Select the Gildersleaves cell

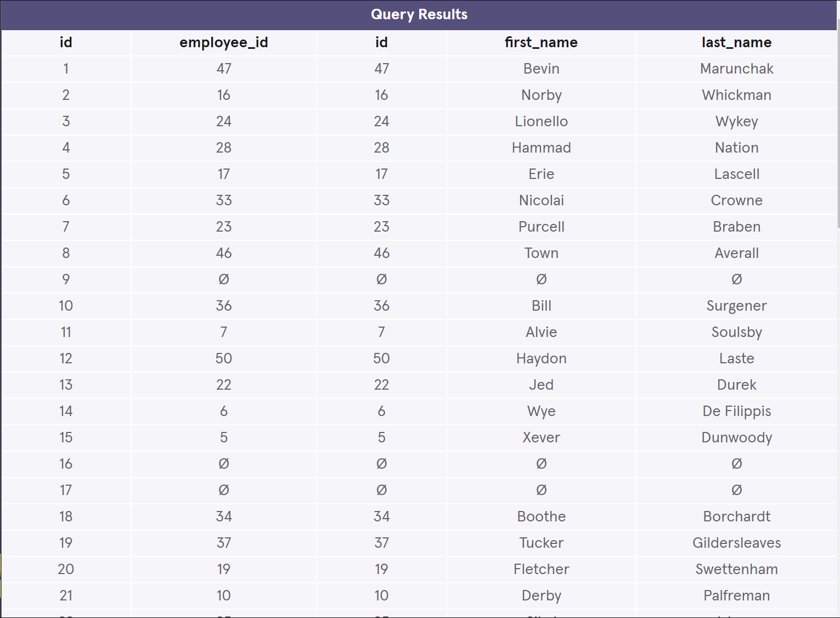coord(737,543)
